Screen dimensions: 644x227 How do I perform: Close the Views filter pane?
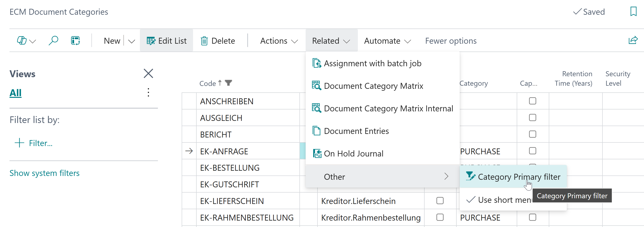(148, 74)
